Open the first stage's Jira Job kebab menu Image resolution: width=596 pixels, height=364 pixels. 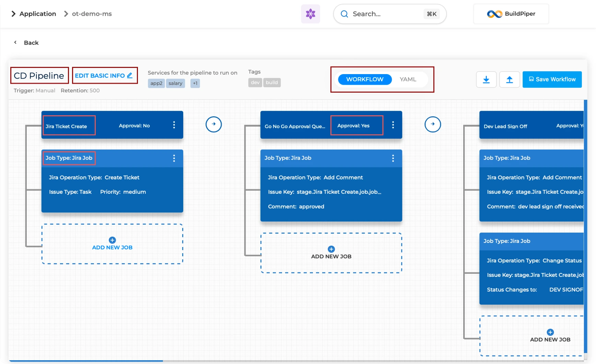coord(174,158)
